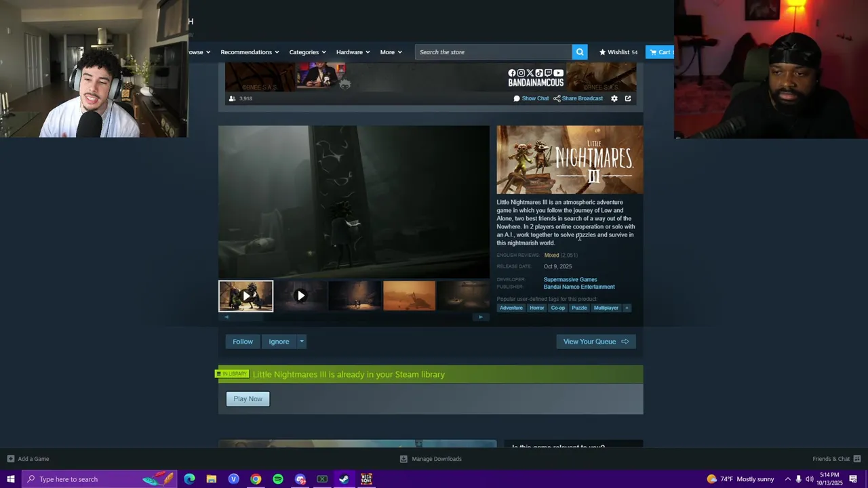868x488 pixels.
Task: Expand the Recommendations store menu
Action: click(250, 52)
